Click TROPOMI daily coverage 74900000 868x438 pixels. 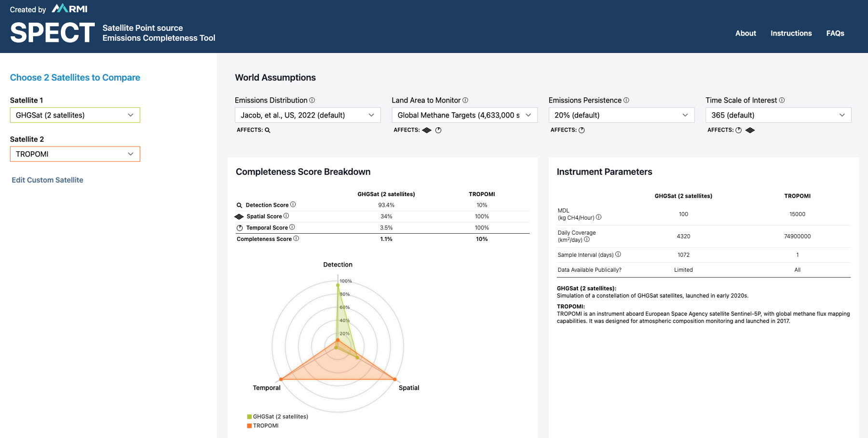[x=797, y=237]
